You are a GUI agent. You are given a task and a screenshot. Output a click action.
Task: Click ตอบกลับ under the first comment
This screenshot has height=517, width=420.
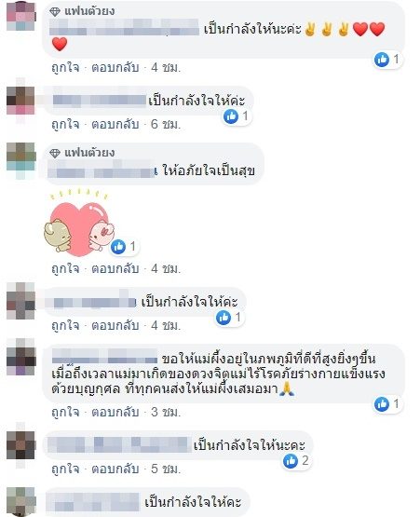[x=115, y=68]
